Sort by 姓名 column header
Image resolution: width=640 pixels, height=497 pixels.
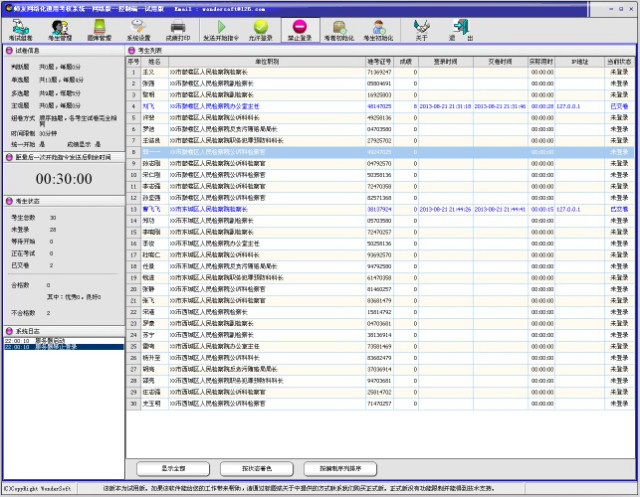click(x=154, y=62)
